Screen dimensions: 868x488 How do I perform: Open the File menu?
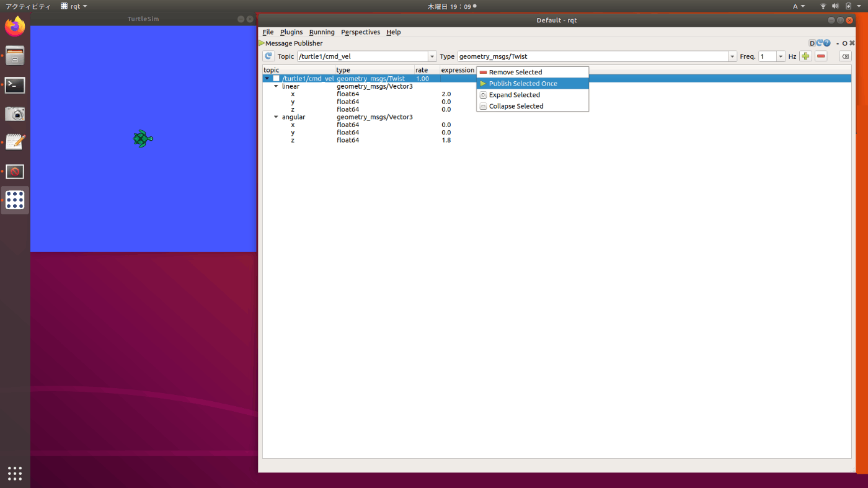tap(268, 32)
